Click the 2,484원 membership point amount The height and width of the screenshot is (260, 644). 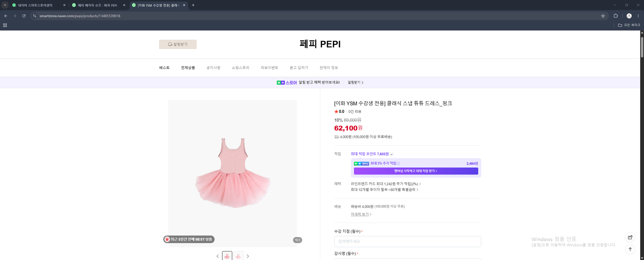pos(472,164)
